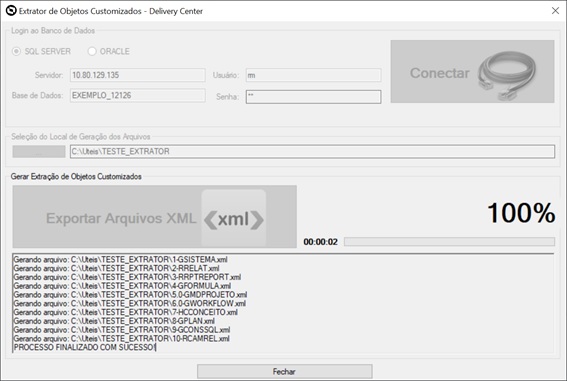
Task: Click Gerar Extração de Objetos Customizados label
Action: (76, 176)
